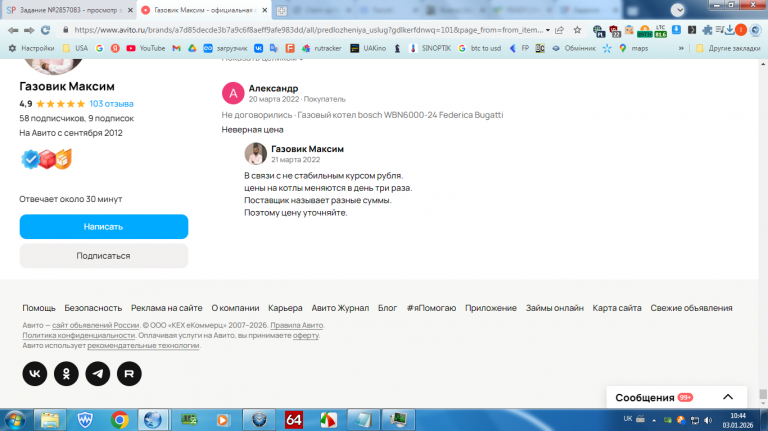This screenshot has height=431, width=768.
Task: Open Карьера footer link
Action: [x=285, y=308]
